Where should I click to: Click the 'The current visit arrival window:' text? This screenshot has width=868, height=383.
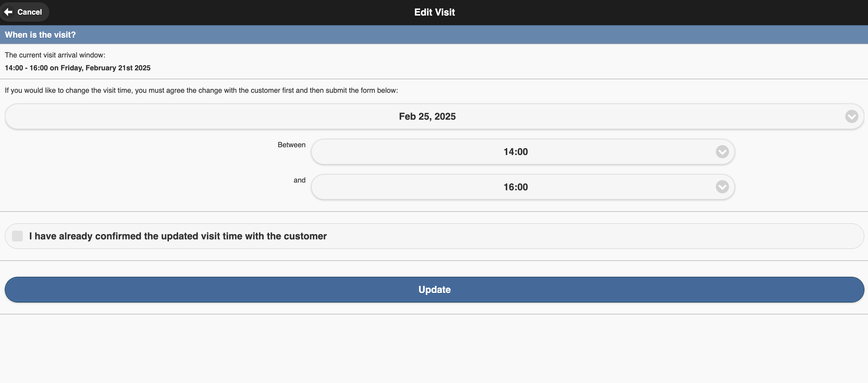point(55,55)
